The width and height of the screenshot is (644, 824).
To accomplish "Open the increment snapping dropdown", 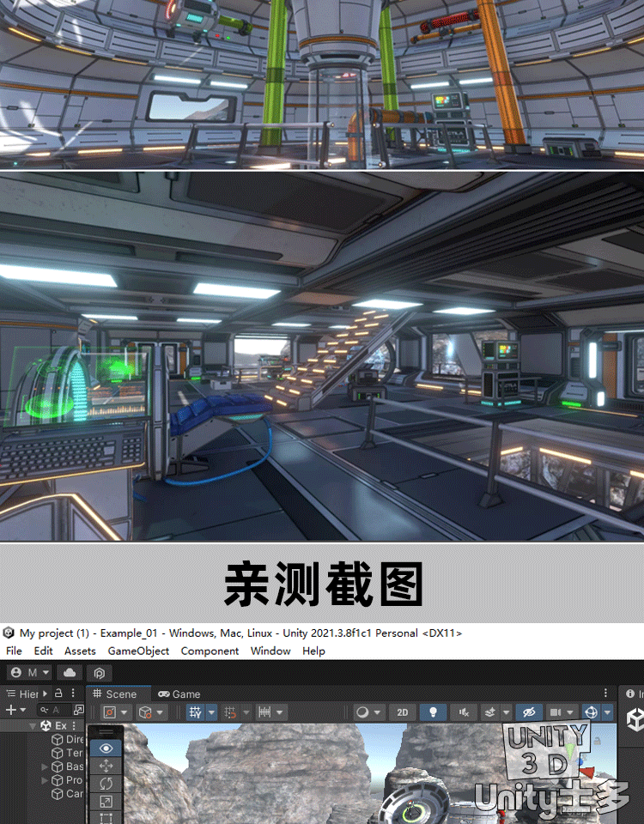I will (246, 712).
